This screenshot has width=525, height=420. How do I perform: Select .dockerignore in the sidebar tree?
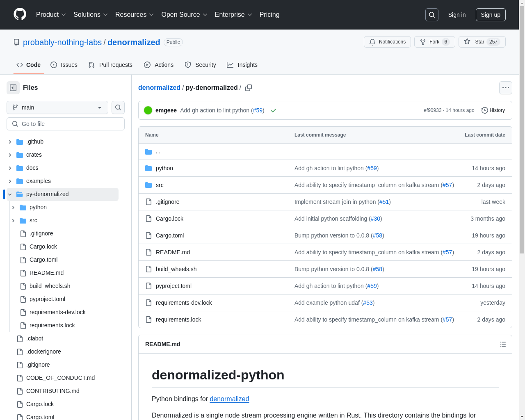pos(43,352)
